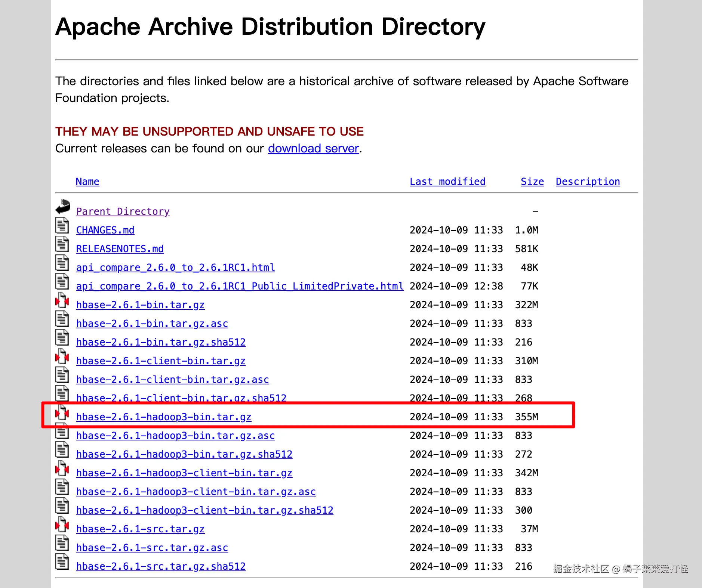Go to Parent Directory link
702x588 pixels.
pos(123,211)
